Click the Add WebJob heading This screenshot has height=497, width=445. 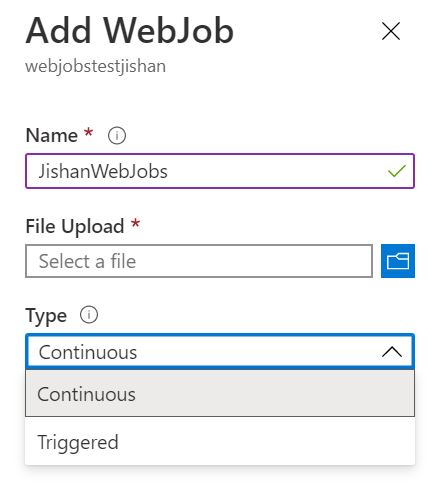pos(129,31)
